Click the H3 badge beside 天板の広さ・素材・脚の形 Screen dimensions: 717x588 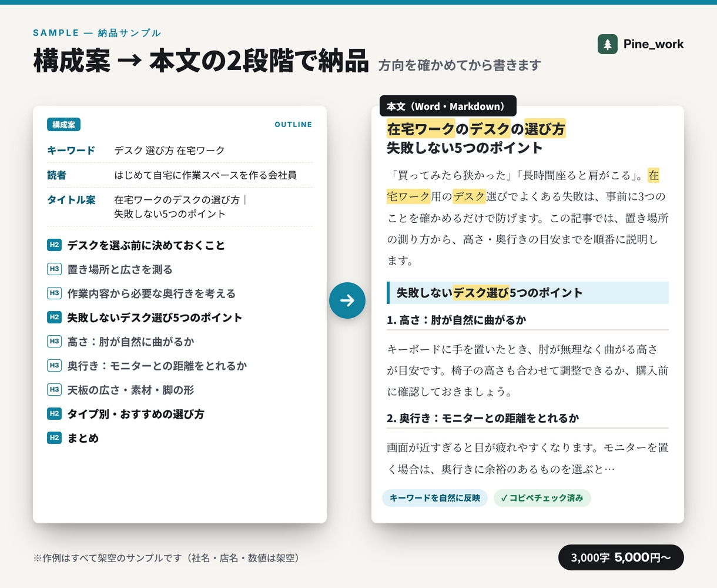tap(55, 390)
